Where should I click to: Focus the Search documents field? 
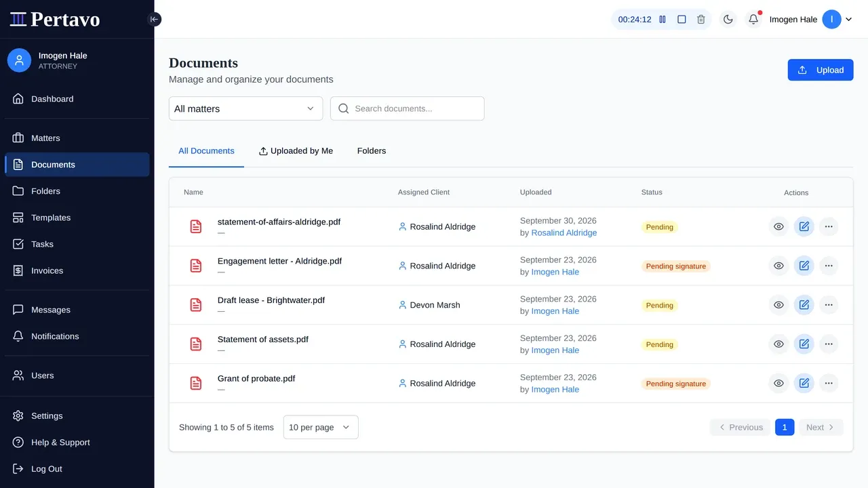click(x=407, y=108)
